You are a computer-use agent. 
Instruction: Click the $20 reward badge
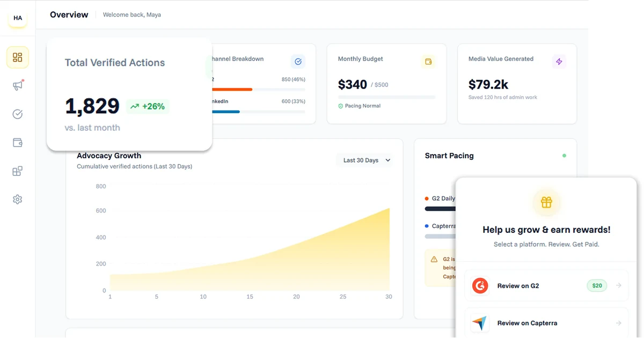point(597,286)
